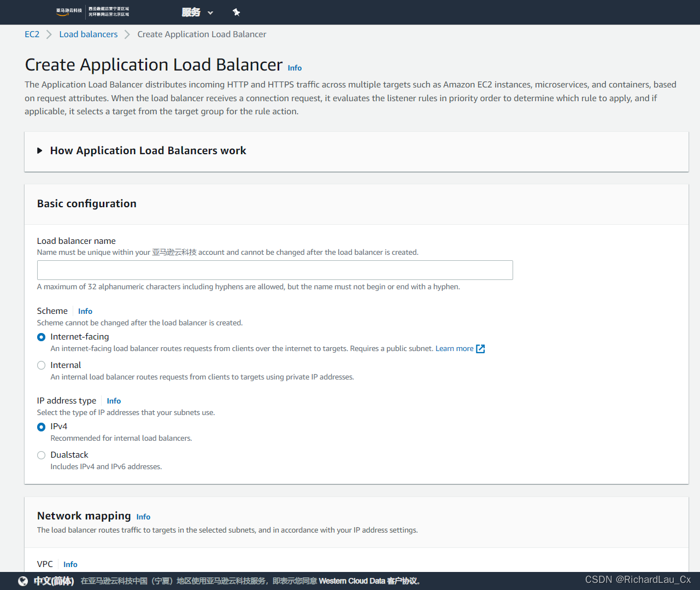Click external link icon after Learn more
The image size is (700, 590).
[x=480, y=349]
